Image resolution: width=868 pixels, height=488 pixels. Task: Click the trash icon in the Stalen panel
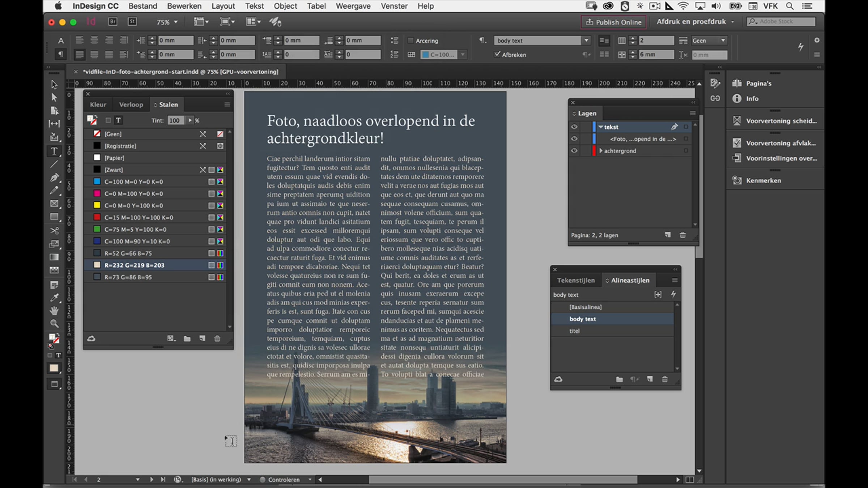pos(217,339)
